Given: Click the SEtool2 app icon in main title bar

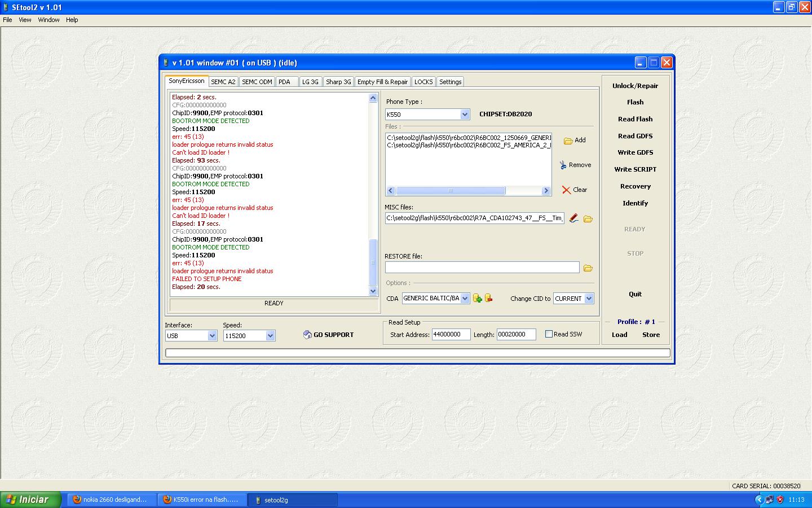Looking at the screenshot, I should (x=6, y=7).
